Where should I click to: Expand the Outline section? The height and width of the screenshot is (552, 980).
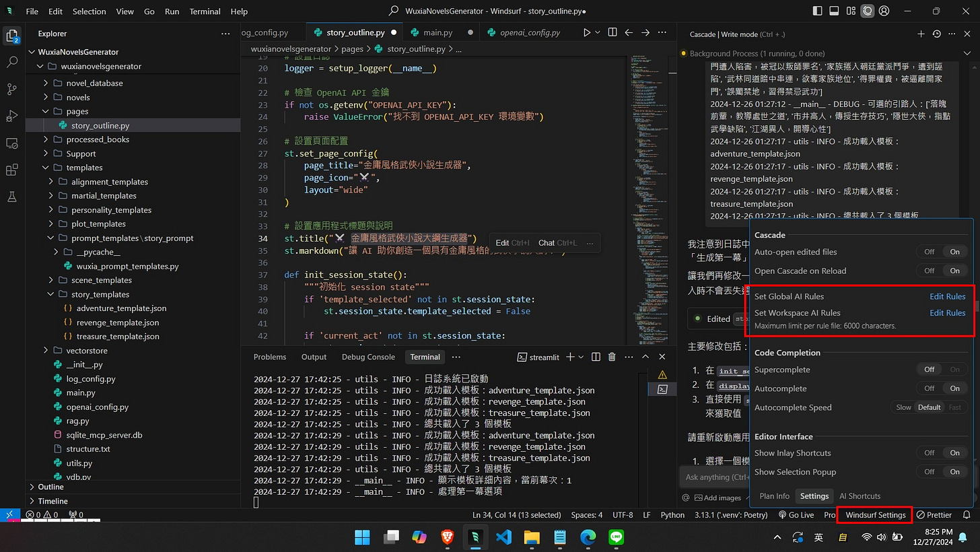coord(50,487)
